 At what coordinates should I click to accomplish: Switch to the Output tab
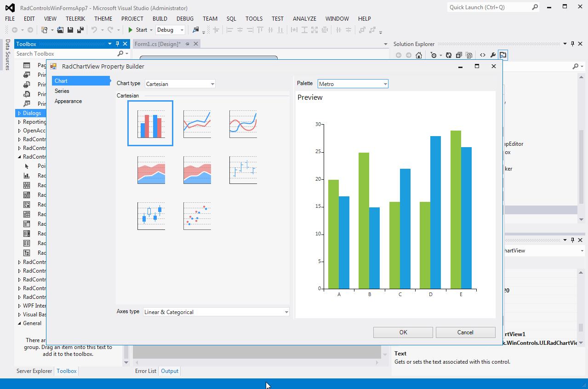170,371
